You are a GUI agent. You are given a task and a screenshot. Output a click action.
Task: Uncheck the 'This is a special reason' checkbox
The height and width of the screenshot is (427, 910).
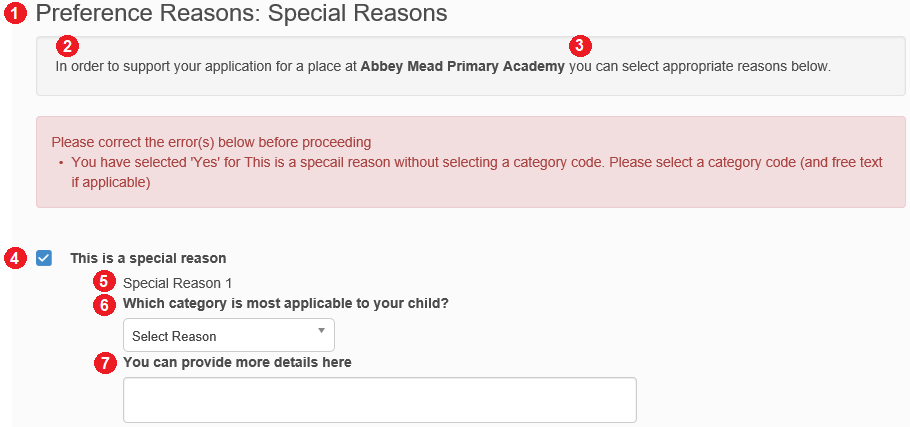(44, 258)
